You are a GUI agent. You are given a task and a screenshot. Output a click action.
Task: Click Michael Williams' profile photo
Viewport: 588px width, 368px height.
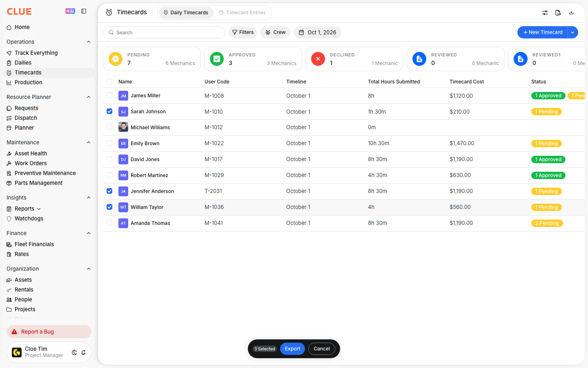coord(123,127)
